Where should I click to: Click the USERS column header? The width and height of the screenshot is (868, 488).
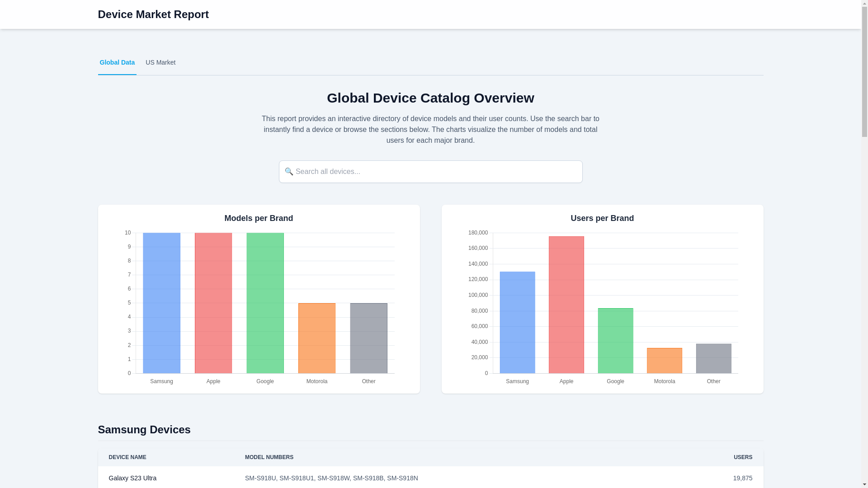click(743, 457)
